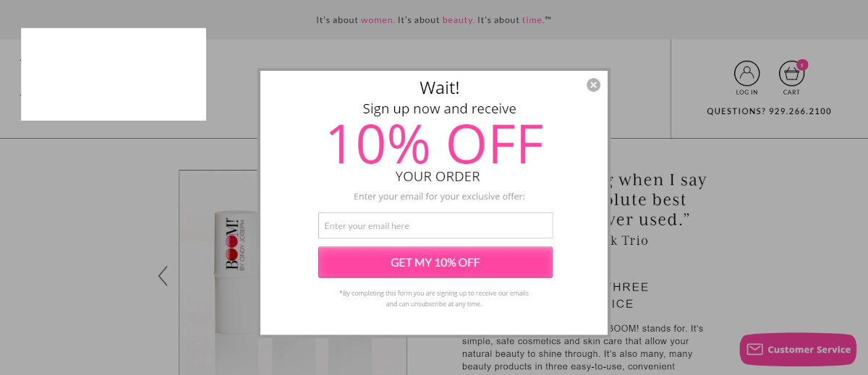Show the previous product image

click(x=163, y=276)
